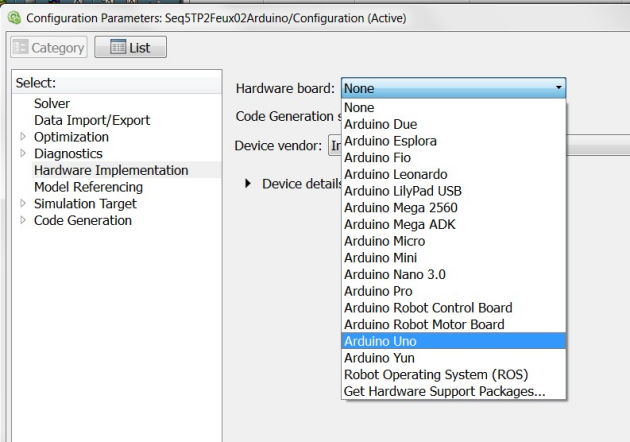Expand the Device details section
The image size is (630, 442).
(x=248, y=184)
